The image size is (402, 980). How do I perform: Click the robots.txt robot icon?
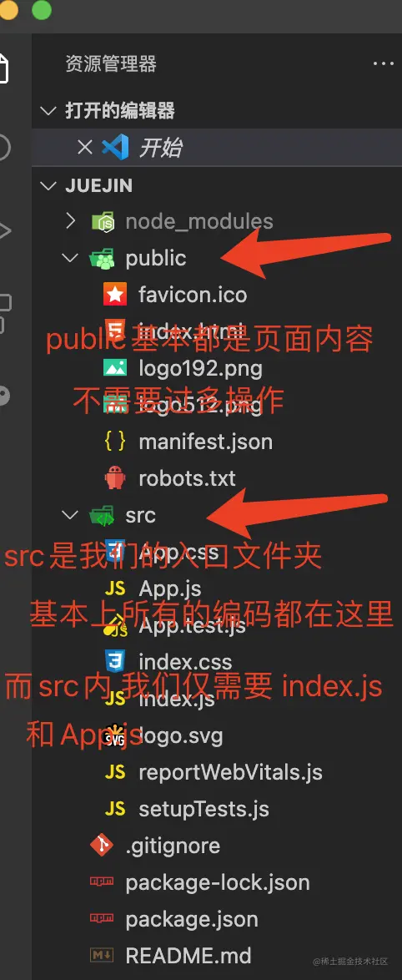pos(115,479)
